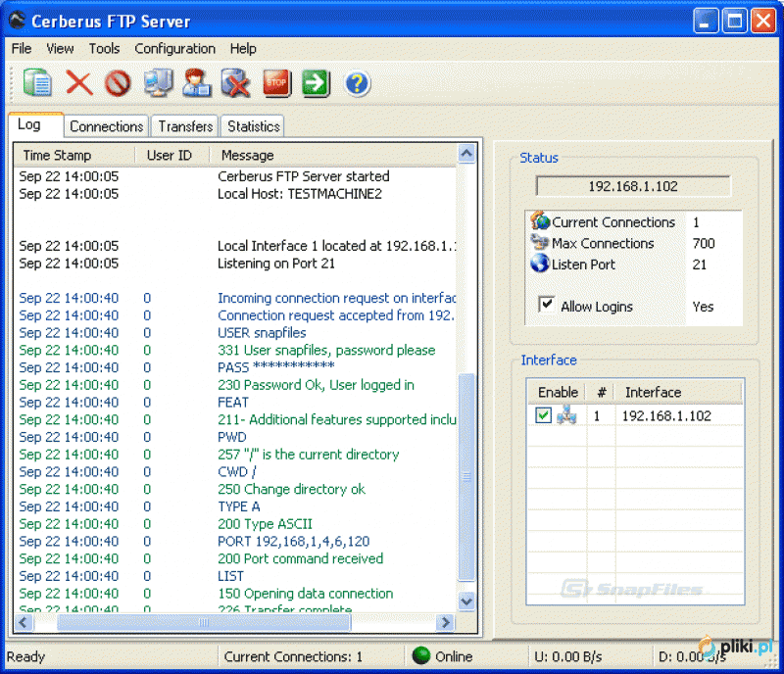
Task: Click the red X delete toolbar icon
Action: pos(79,82)
